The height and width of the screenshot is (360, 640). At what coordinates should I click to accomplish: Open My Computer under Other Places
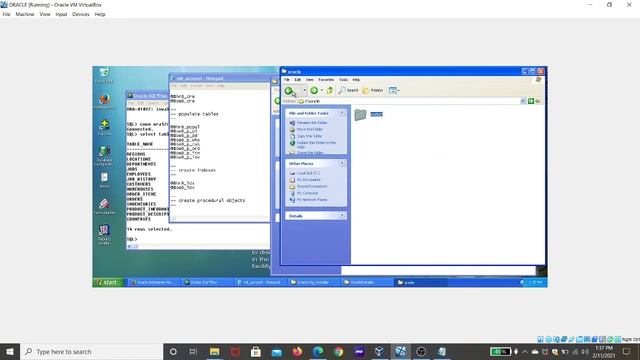[x=307, y=193]
